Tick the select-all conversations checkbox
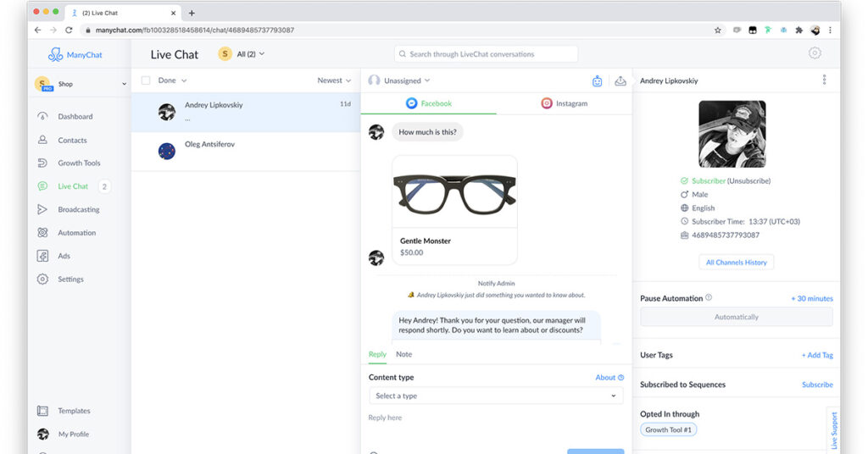Viewport: 868px width, 454px height. click(x=146, y=80)
